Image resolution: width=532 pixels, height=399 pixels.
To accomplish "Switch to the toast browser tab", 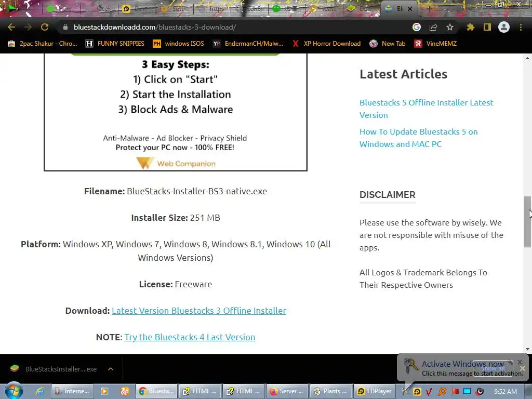I will click(x=325, y=9).
